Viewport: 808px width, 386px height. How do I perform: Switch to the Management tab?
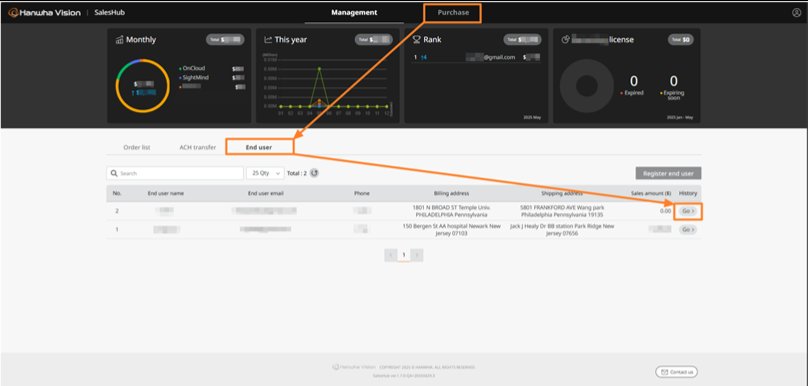click(x=354, y=12)
